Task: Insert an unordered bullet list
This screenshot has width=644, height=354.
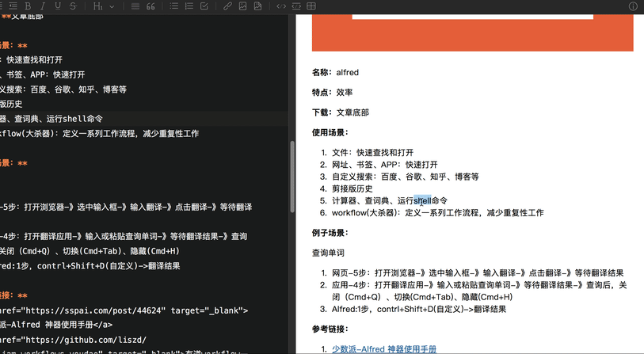Action: click(x=174, y=6)
